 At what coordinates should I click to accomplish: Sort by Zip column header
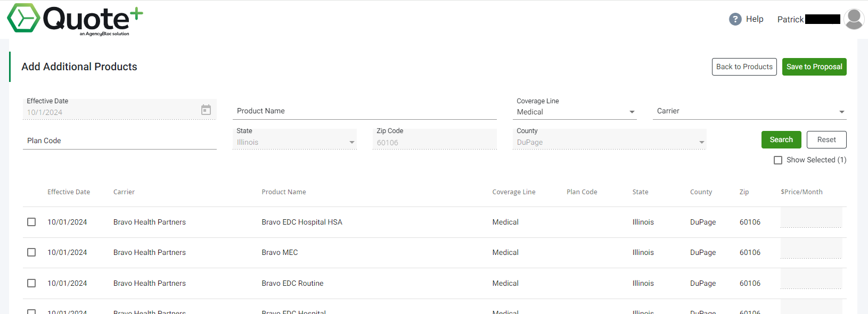tap(744, 192)
